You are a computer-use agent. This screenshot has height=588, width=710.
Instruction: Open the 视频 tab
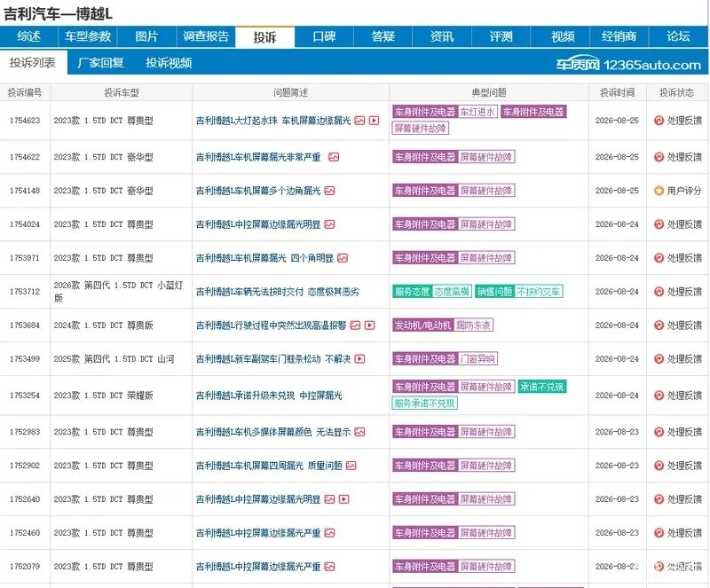coord(563,36)
